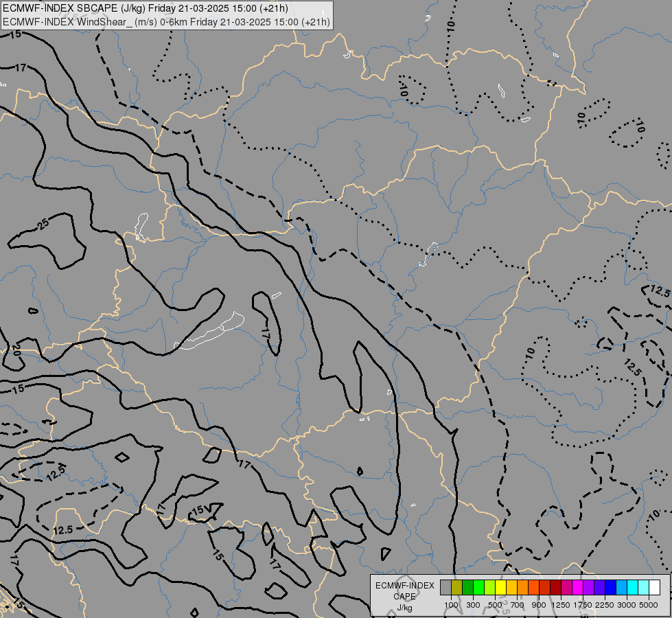Click the "2250" legend value
The width and height of the screenshot is (672, 618).
605,605
